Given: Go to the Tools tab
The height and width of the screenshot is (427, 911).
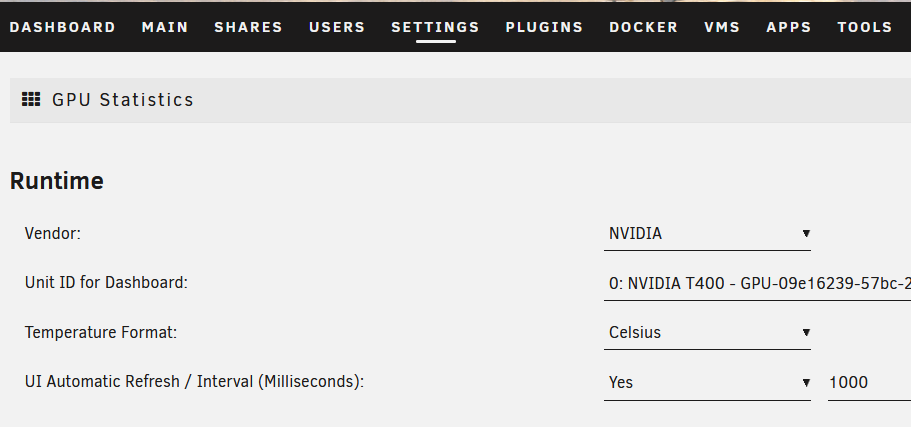Looking at the screenshot, I should click(x=865, y=27).
